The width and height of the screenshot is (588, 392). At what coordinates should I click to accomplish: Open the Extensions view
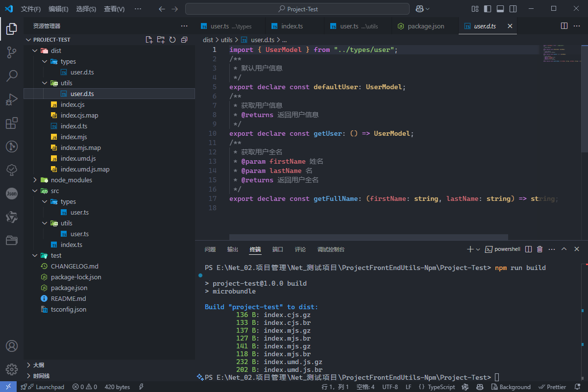tap(12, 123)
